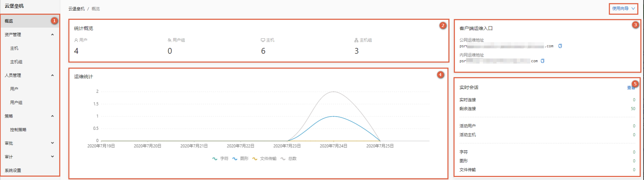Toggle the 文件传输 series in chart legend
The height and width of the screenshot is (180, 644).
pyautogui.click(x=264, y=159)
